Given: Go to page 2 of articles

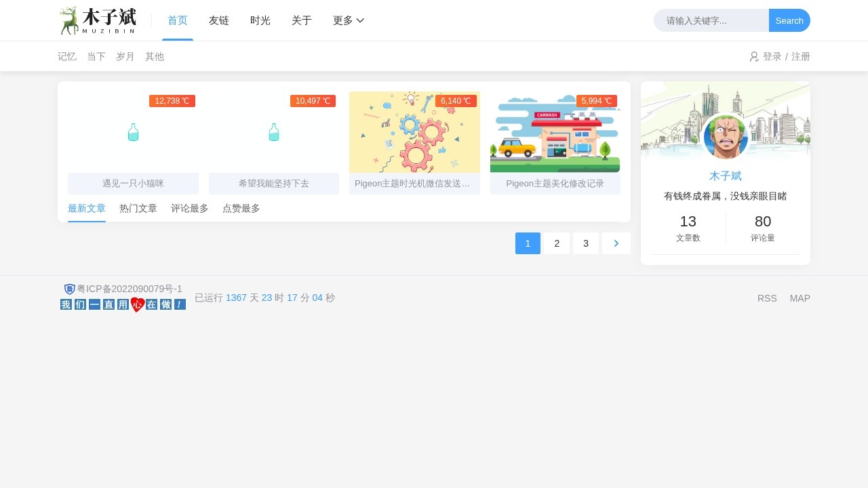Looking at the screenshot, I should (557, 243).
